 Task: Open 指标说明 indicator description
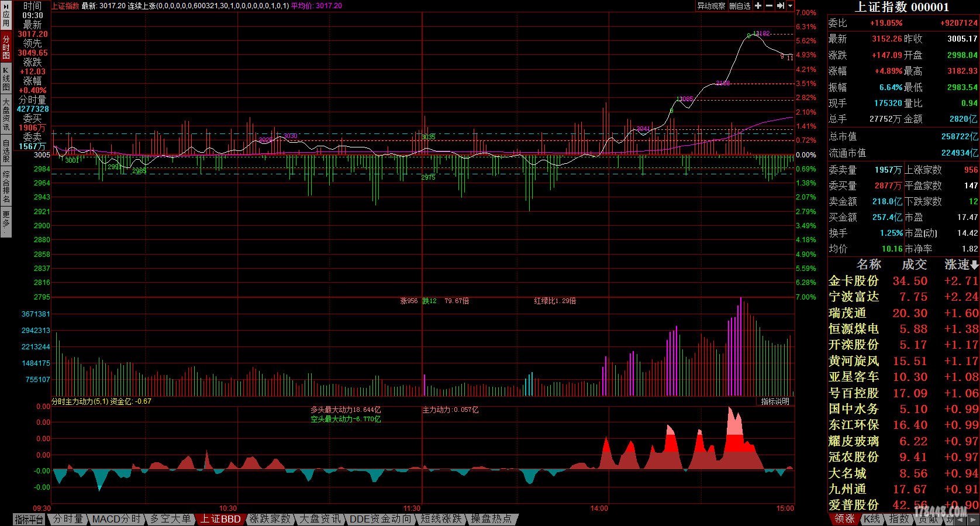(775, 401)
